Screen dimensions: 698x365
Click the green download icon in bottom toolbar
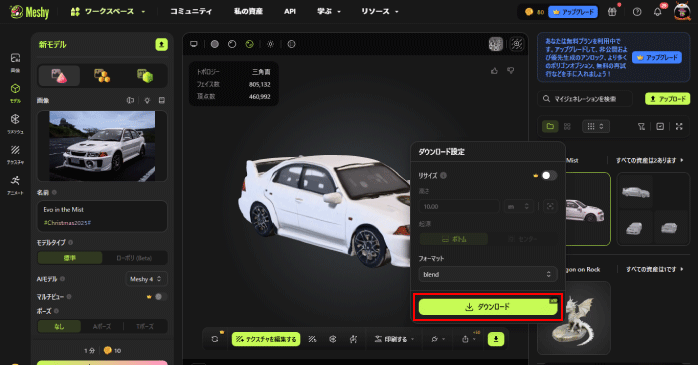point(496,339)
